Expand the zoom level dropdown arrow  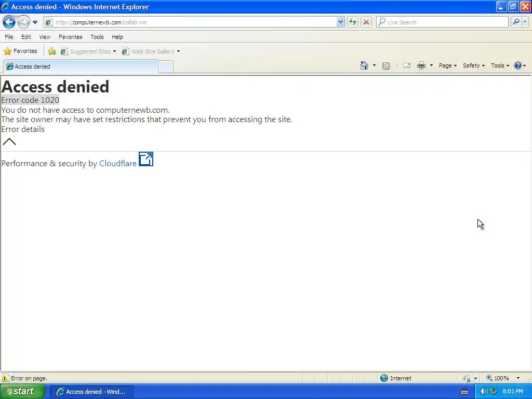(x=518, y=378)
